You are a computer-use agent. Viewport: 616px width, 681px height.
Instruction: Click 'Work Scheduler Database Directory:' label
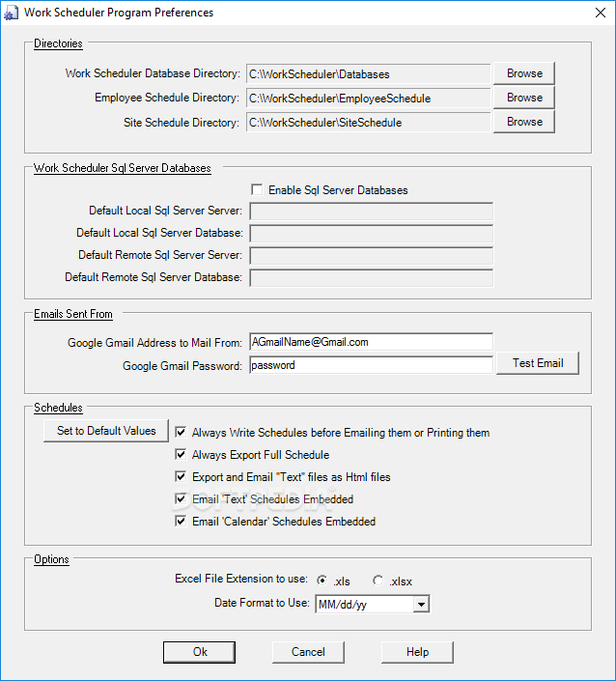tap(153, 73)
